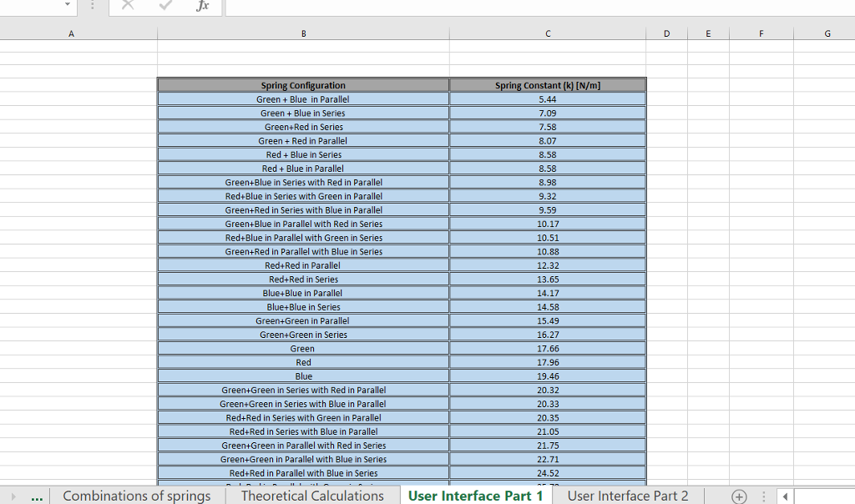Select Green+Blue in Parallel with Red in Series
The image size is (855, 504).
point(303,224)
